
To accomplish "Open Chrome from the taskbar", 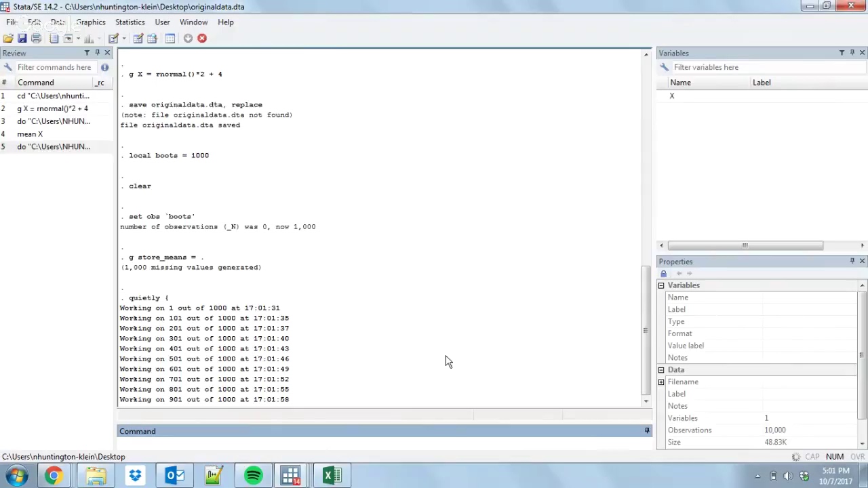I will coord(54,476).
